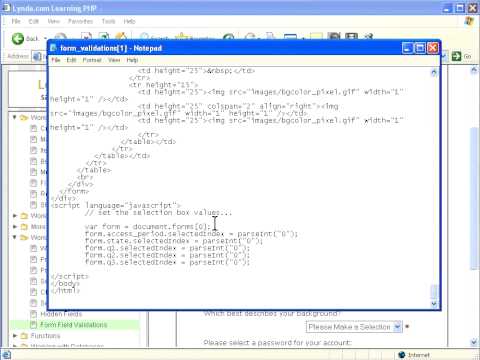Click Notepad scrollbar up arrow
This screenshot has width=480, height=360.
click(434, 72)
